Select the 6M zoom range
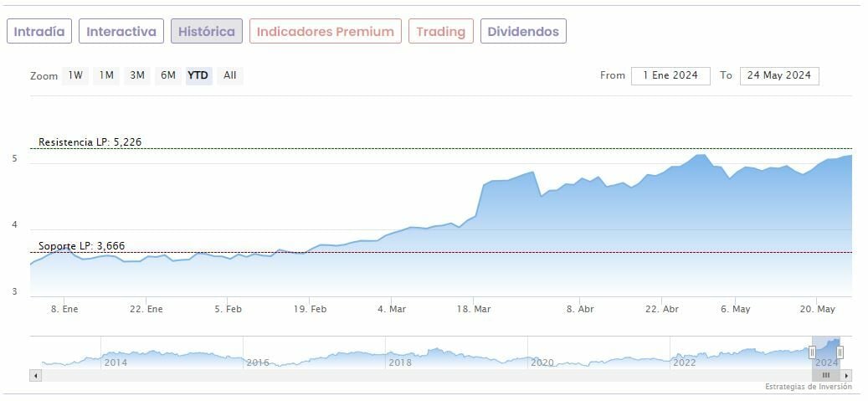The height and width of the screenshot is (401, 868). 168,75
